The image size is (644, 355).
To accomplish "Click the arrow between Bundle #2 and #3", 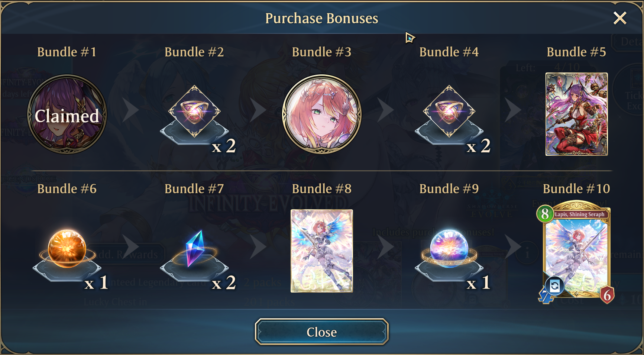I will [258, 110].
